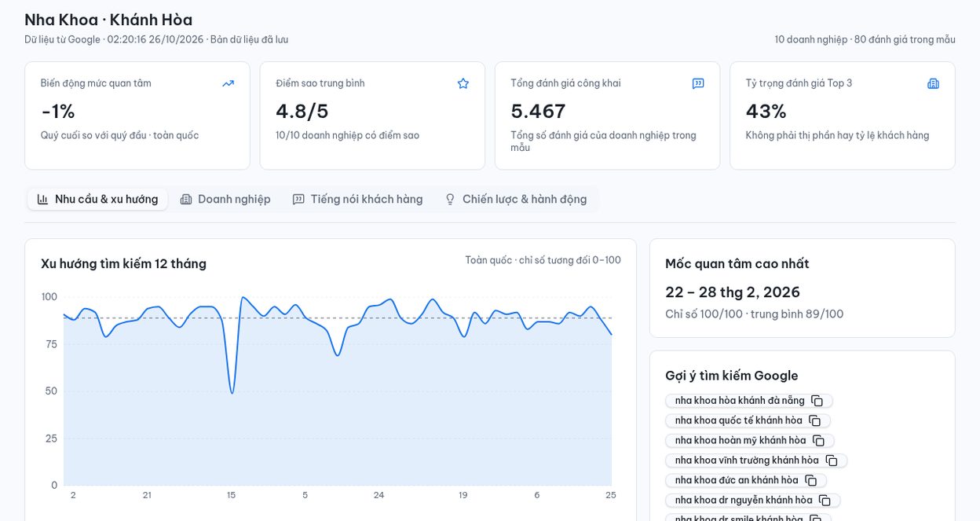Click the "Dữ liệu từ Google" timestamp line
Image resolution: width=980 pixels, height=521 pixels.
coord(156,39)
